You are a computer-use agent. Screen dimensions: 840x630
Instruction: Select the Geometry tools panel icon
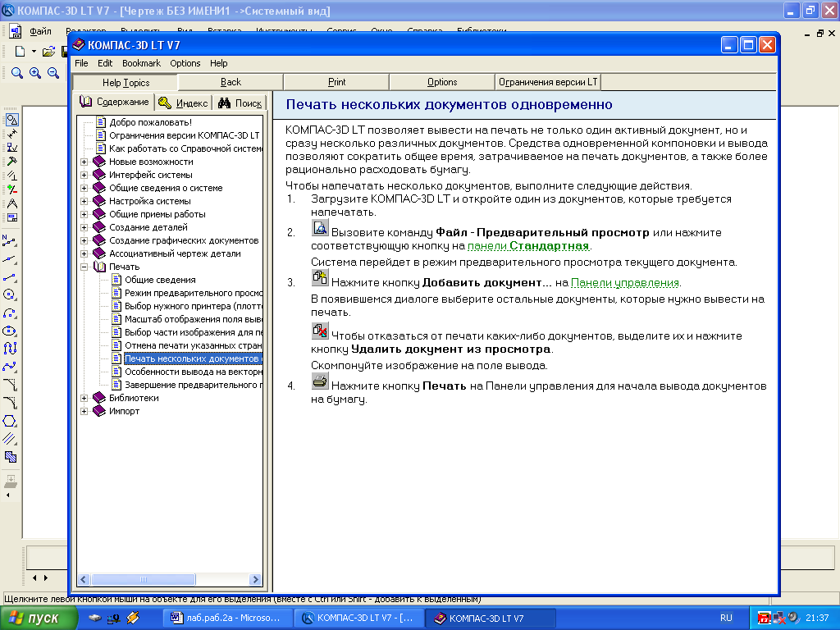tap(11, 120)
